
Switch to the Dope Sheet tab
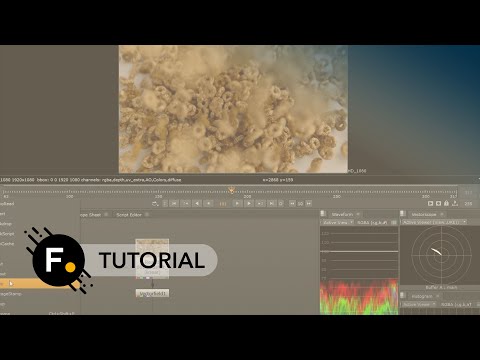pyautogui.click(x=90, y=215)
